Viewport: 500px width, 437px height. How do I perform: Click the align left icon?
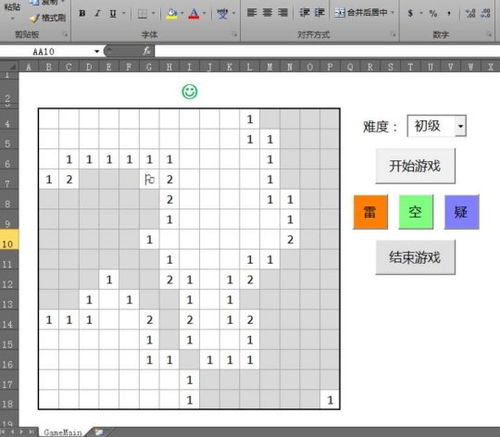[x=252, y=13]
